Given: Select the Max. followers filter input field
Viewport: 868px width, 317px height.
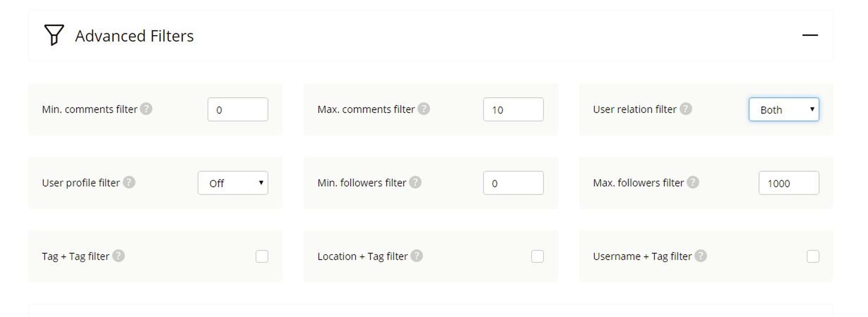Looking at the screenshot, I should click(789, 183).
